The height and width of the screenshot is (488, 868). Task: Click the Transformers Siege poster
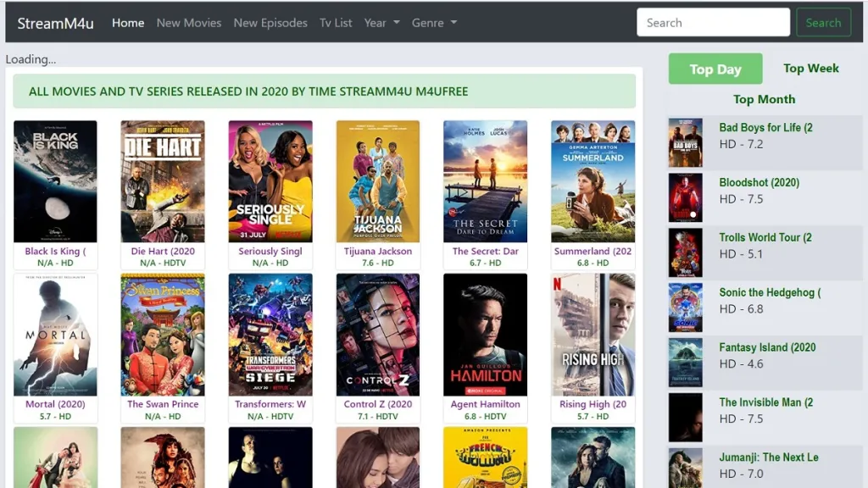(270, 335)
